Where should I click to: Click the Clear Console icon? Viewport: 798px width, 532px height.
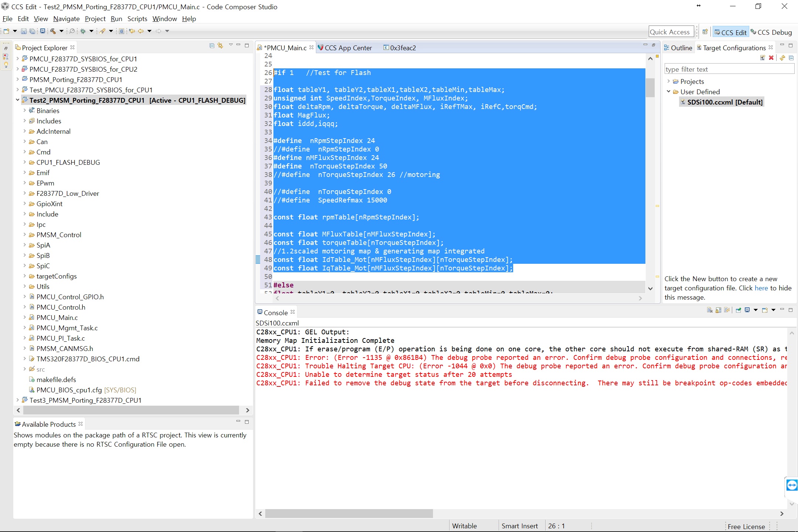click(709, 310)
